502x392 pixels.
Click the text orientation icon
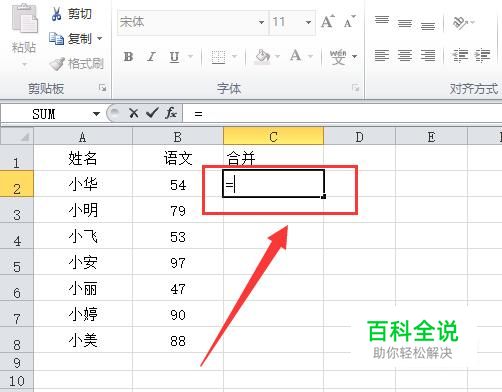point(460,23)
